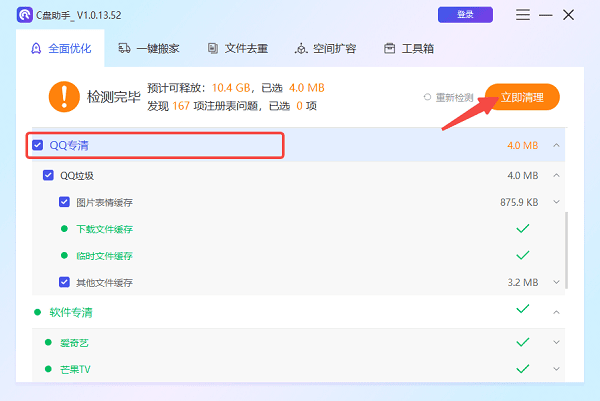Toggle the 其他文件缓存 checkbox

[64, 282]
